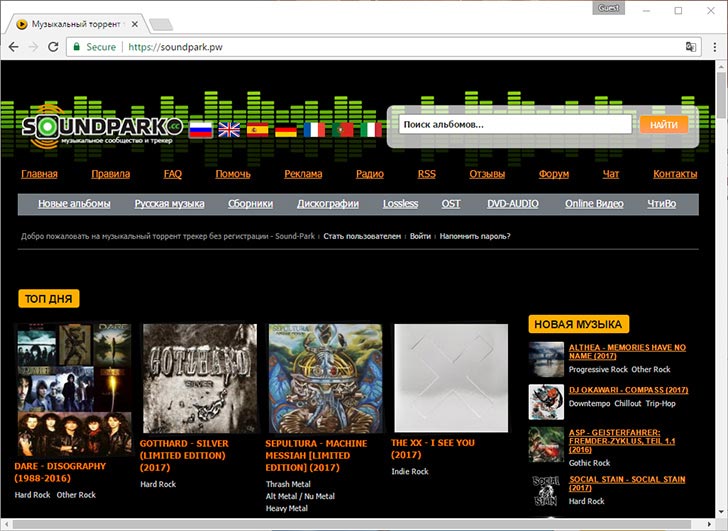
Task: Select the Italian flag language
Action: 371,130
